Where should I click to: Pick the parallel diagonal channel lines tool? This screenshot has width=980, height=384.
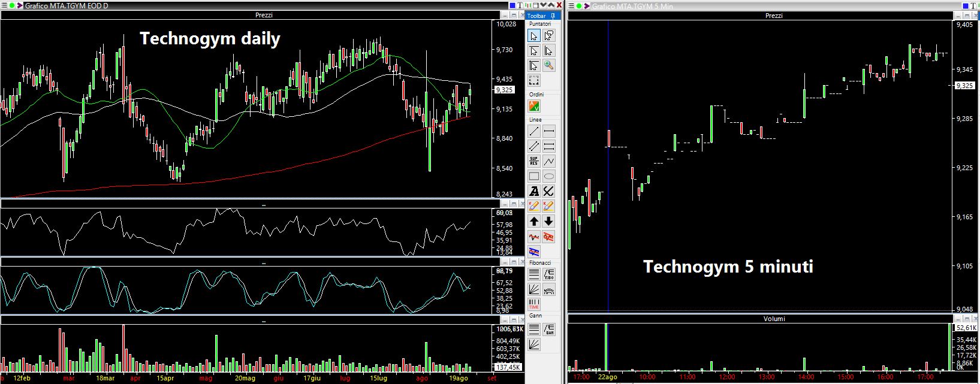click(x=534, y=146)
